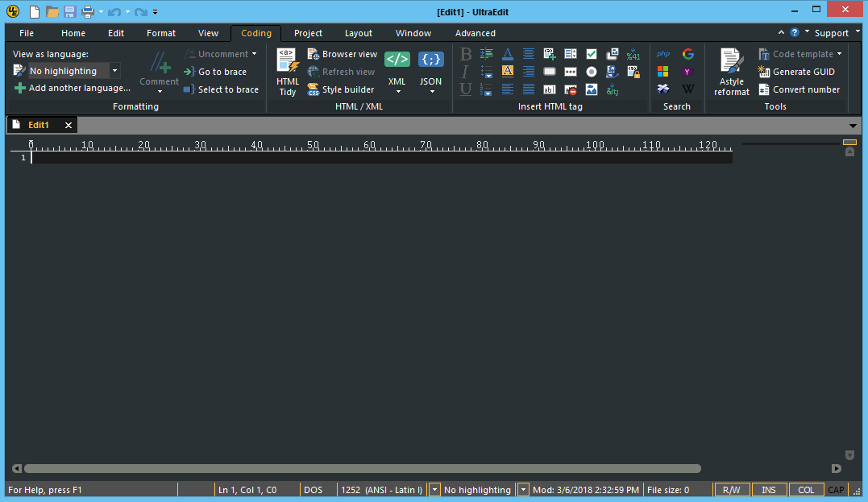This screenshot has height=502, width=868.
Task: Open Browser view
Action: coord(342,54)
